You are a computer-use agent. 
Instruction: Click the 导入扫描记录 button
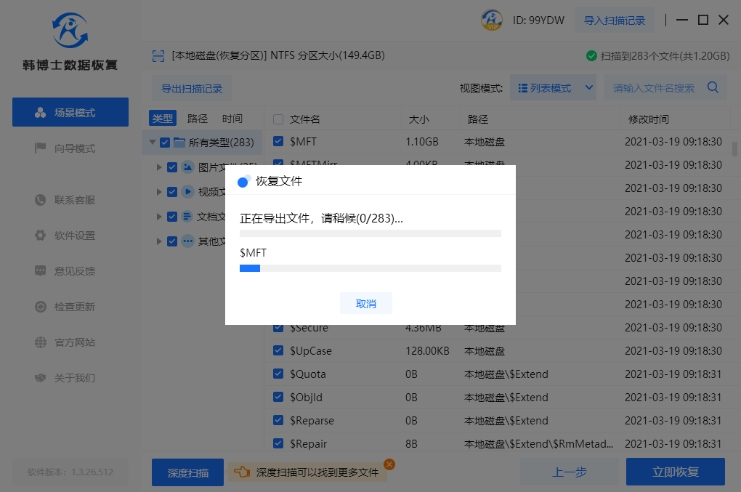(614, 20)
